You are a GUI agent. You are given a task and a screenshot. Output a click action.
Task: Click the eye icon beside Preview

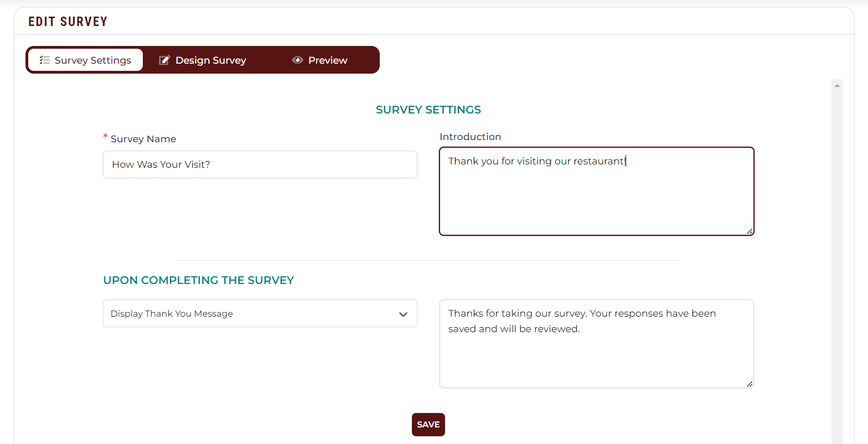(298, 60)
